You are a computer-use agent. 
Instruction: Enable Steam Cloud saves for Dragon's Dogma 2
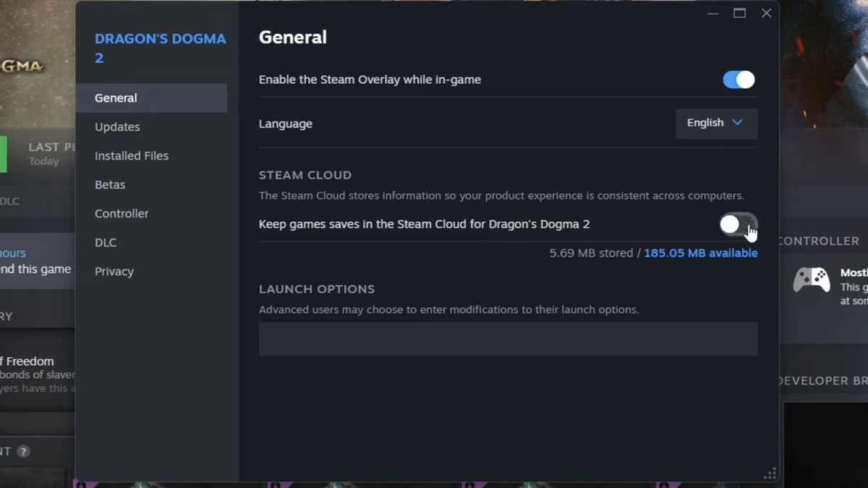click(738, 224)
